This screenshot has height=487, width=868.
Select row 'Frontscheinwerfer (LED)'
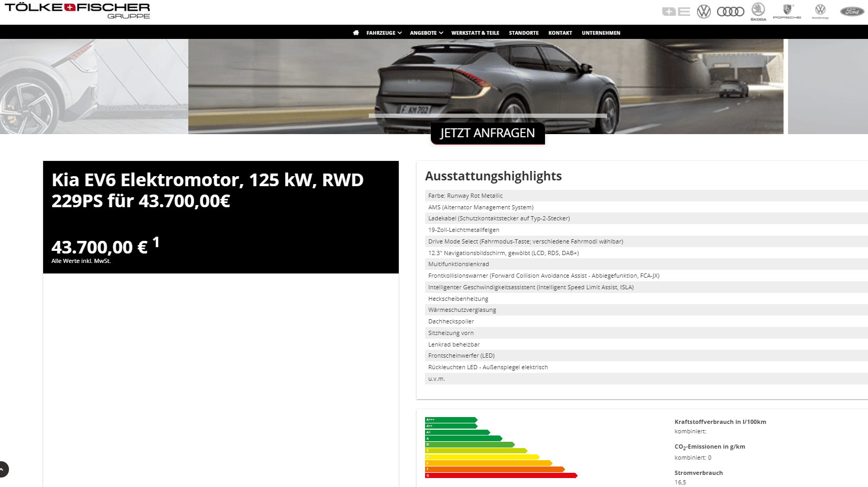pyautogui.click(x=646, y=356)
